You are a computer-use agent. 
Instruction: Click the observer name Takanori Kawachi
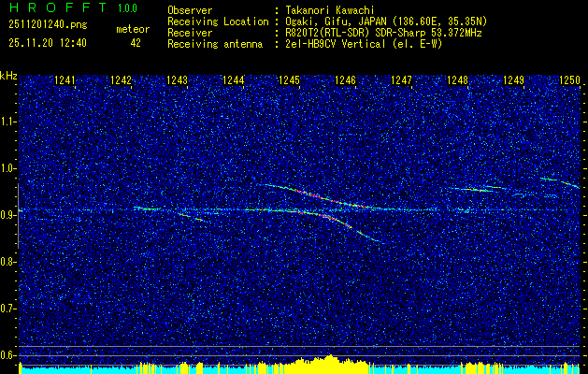click(x=328, y=10)
